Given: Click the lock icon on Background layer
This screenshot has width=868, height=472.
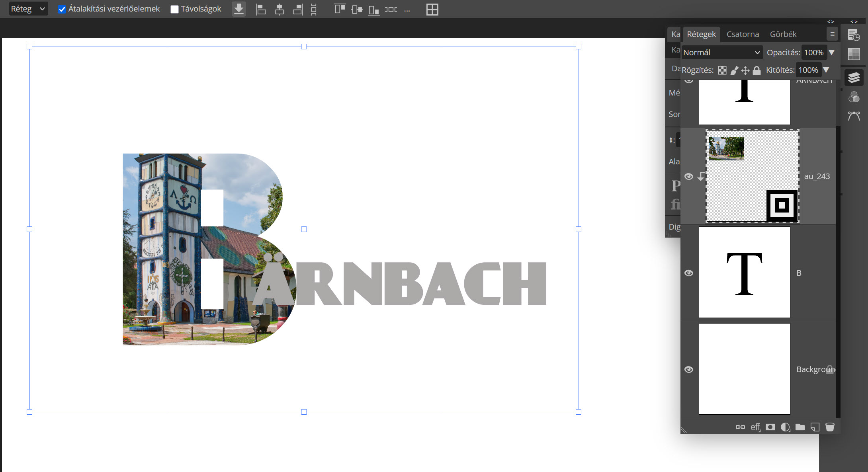Looking at the screenshot, I should (x=830, y=369).
